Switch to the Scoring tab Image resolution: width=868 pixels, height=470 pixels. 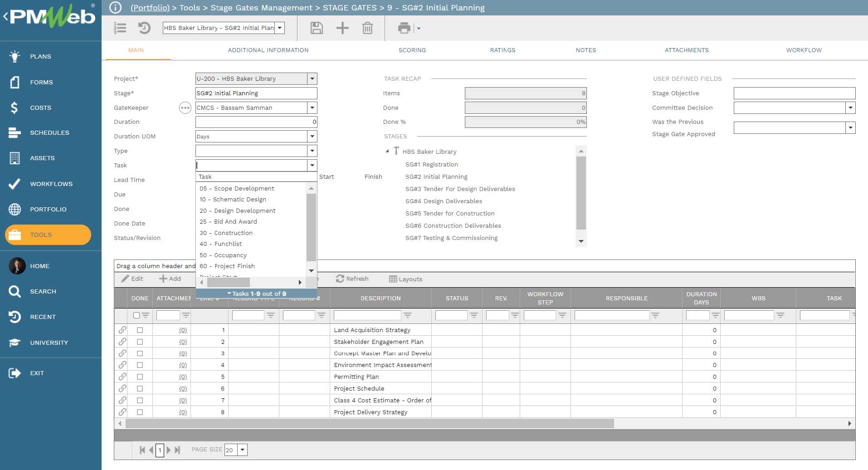click(x=412, y=50)
